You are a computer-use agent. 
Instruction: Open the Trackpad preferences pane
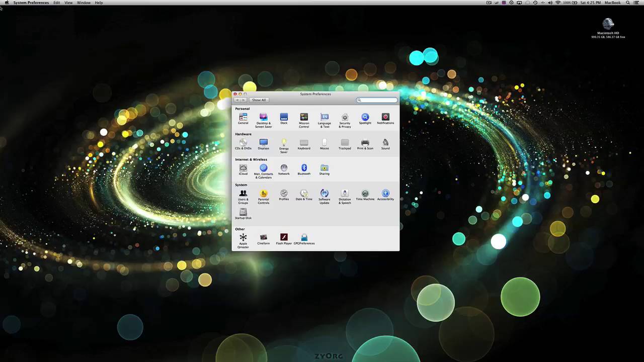tap(345, 144)
